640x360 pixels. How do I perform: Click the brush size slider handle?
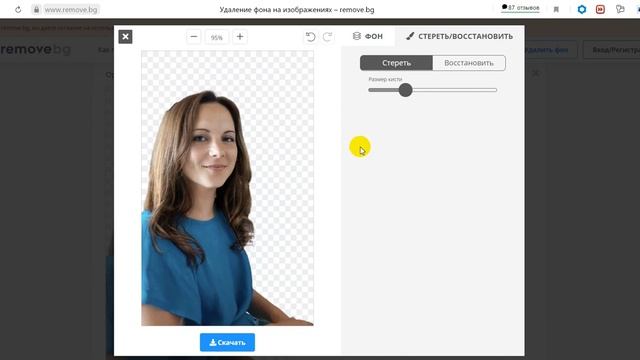405,90
